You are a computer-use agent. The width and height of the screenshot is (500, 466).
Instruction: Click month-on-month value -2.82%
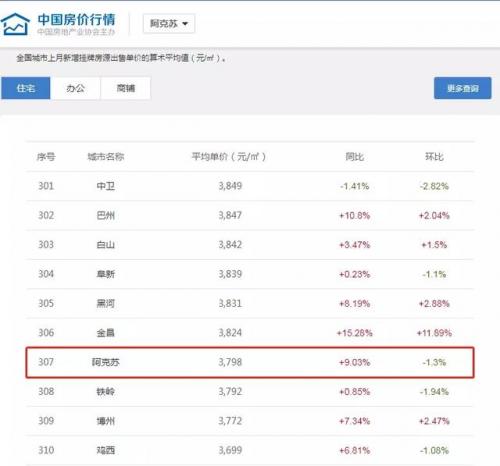(434, 186)
